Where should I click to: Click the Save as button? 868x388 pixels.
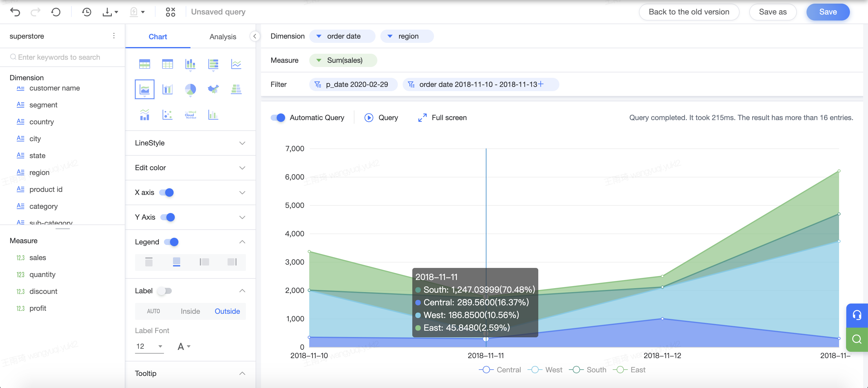click(773, 12)
